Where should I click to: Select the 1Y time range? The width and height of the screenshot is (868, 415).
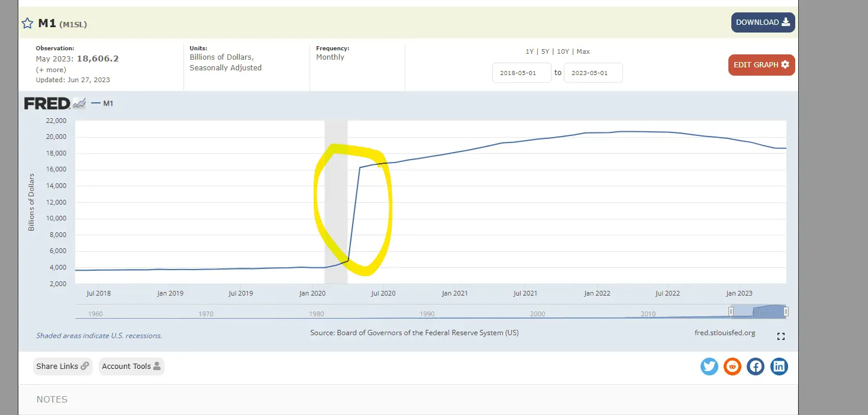point(530,51)
